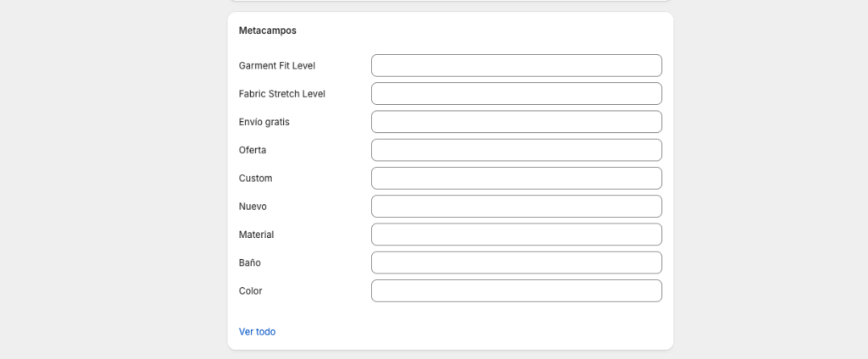868x359 pixels.
Task: Click the Custom field label
Action: (255, 179)
